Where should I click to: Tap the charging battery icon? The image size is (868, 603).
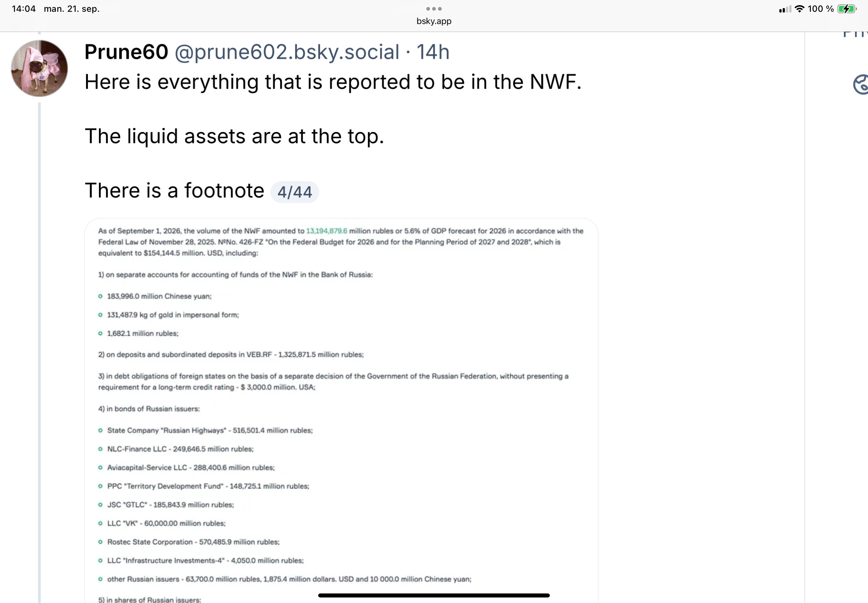point(847,9)
